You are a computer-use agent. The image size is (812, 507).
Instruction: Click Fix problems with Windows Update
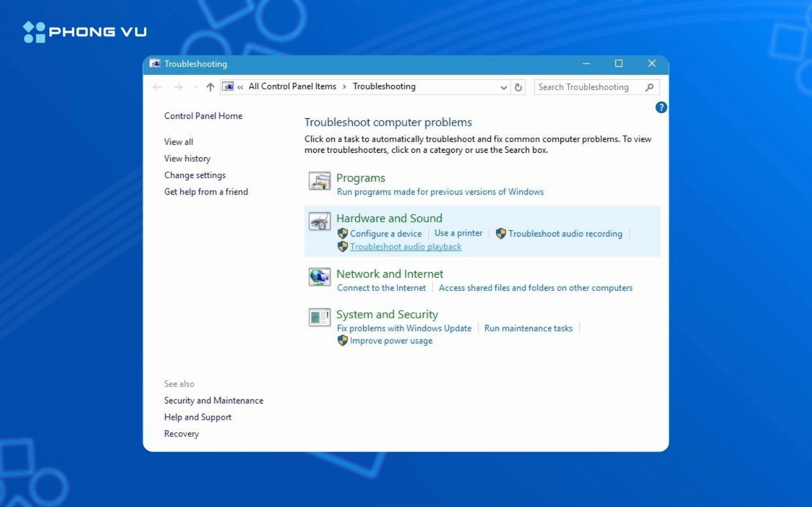[x=404, y=328]
